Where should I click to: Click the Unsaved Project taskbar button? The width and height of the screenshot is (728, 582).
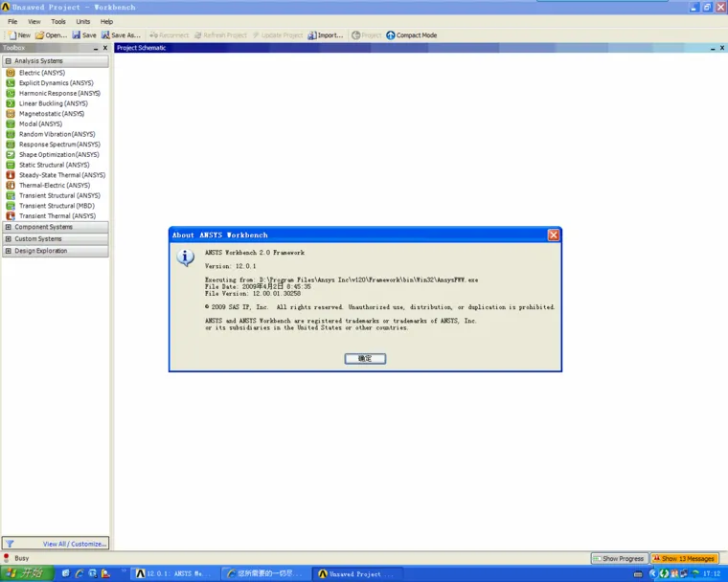[x=356, y=573]
